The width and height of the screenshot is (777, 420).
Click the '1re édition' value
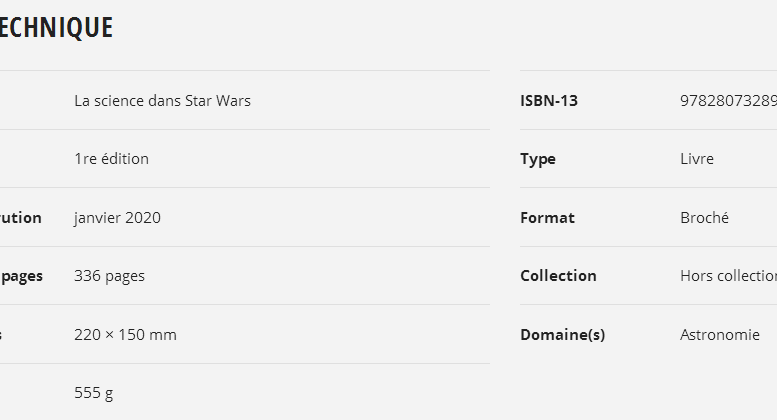pos(111,158)
